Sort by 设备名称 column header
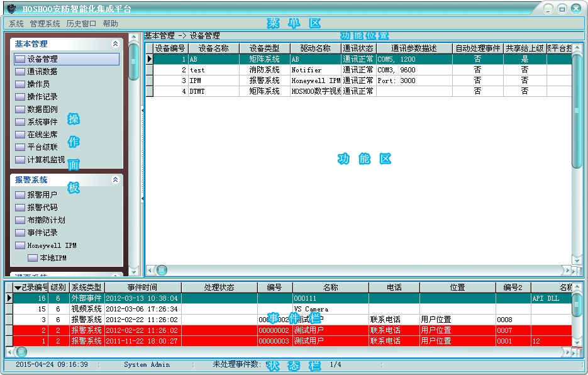Image resolution: width=588 pixels, height=375 pixels. pos(213,48)
